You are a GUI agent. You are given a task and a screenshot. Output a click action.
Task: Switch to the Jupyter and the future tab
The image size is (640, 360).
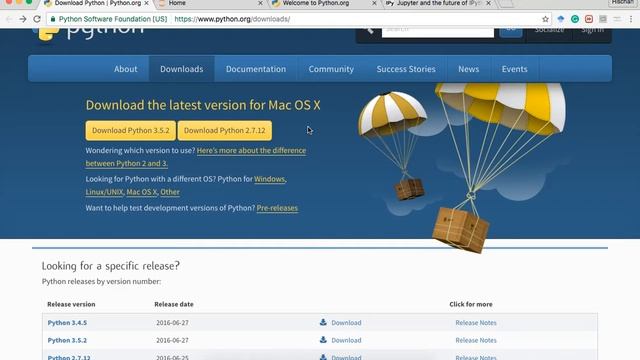coord(437,3)
